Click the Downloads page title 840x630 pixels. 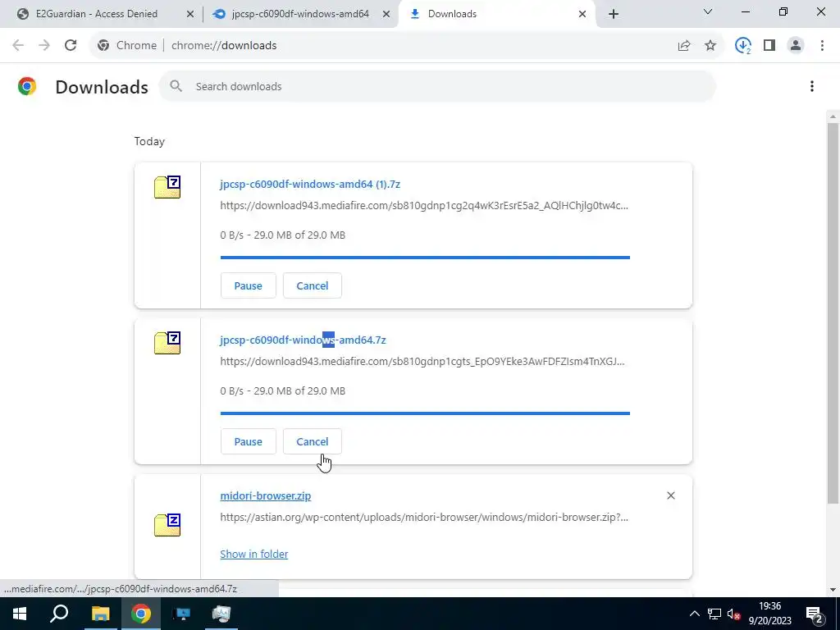pos(102,87)
